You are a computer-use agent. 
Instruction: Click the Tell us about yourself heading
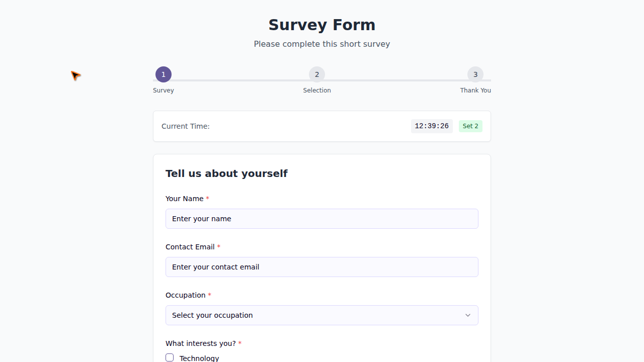point(226,173)
